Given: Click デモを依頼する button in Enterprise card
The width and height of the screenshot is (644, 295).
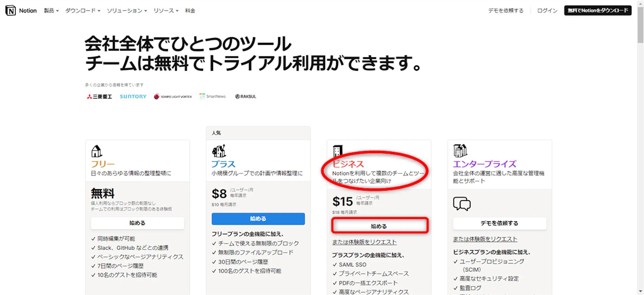Looking at the screenshot, I should coord(499,223).
